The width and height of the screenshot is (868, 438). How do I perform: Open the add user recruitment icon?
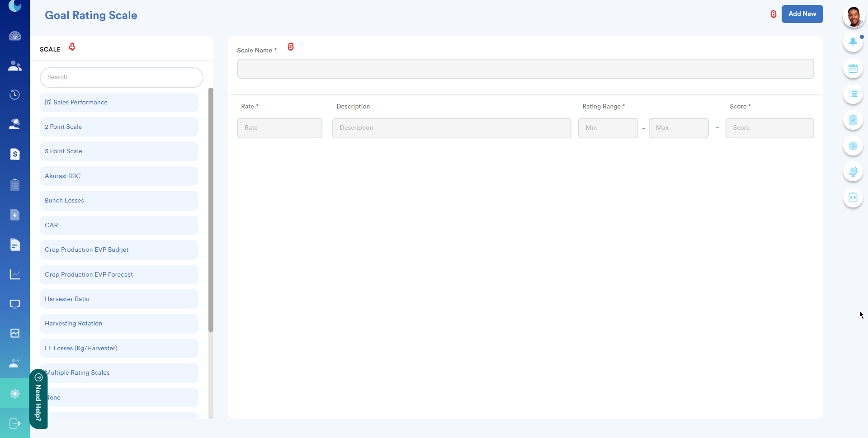point(15,363)
